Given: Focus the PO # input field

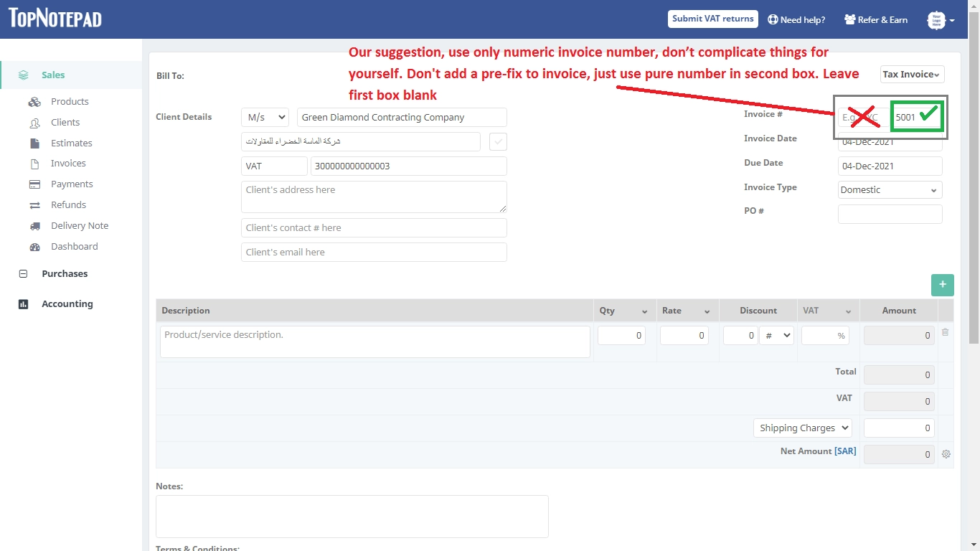Looking at the screenshot, I should (890, 214).
